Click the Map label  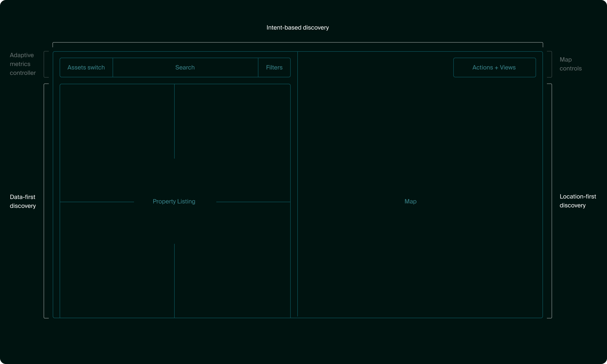pyautogui.click(x=410, y=201)
